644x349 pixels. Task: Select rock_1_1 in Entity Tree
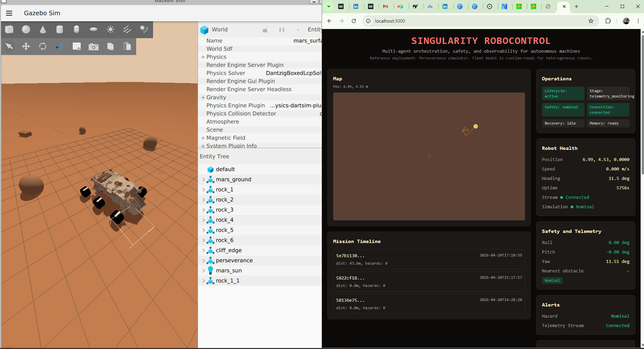259,281
